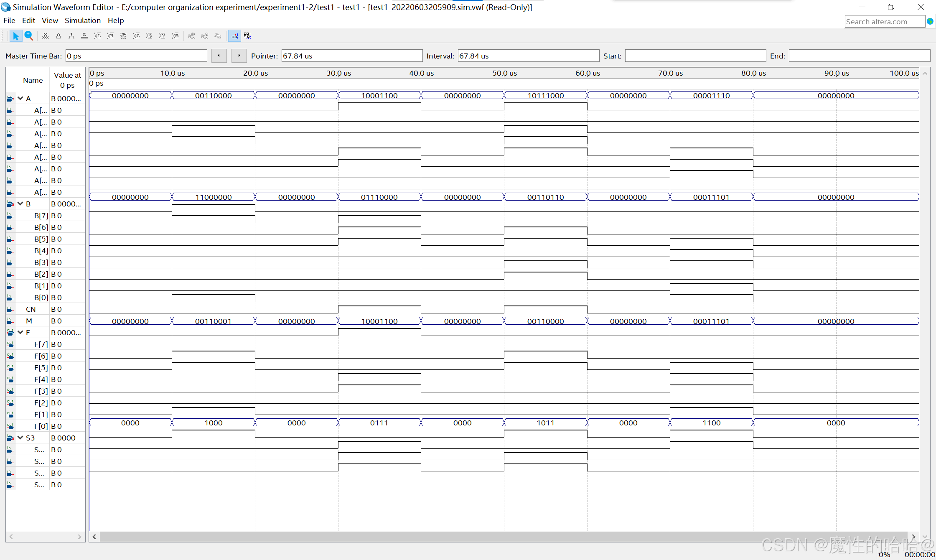Click Forcing Low (0) icon
This screenshot has width=936, height=560.
pos(58,36)
